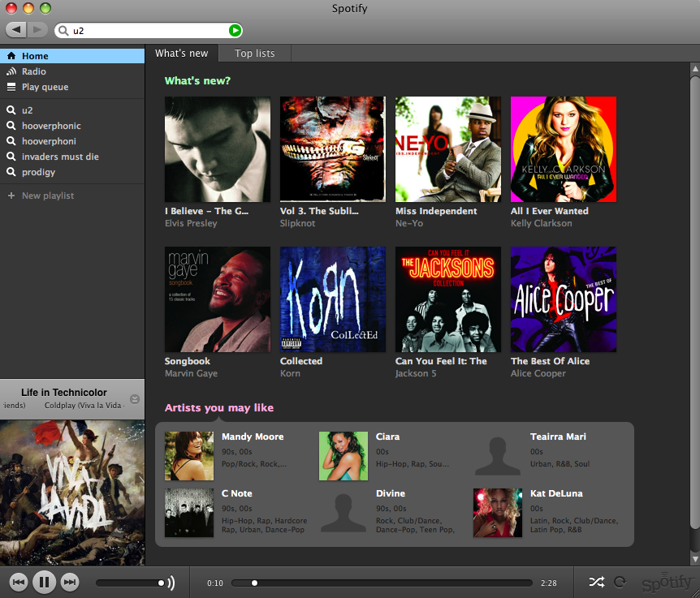Click the Ne-Yo artist link
This screenshot has height=598, width=700.
(x=409, y=223)
